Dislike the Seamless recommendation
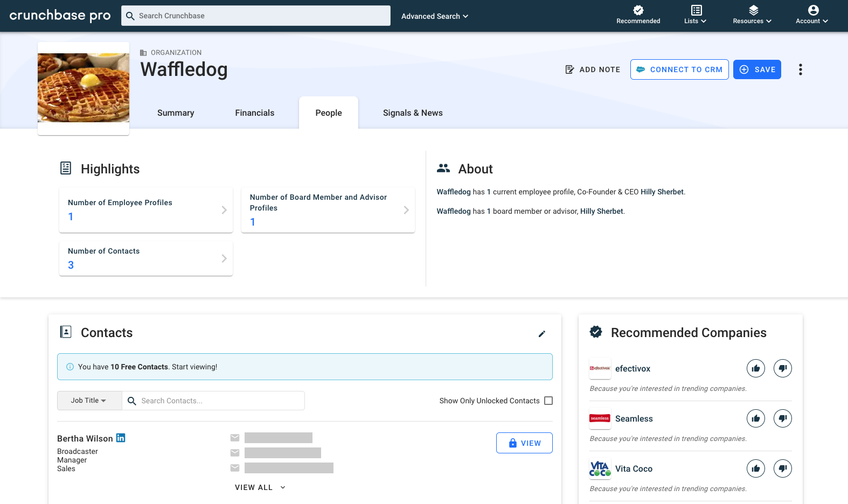This screenshot has height=504, width=848. pos(783,418)
